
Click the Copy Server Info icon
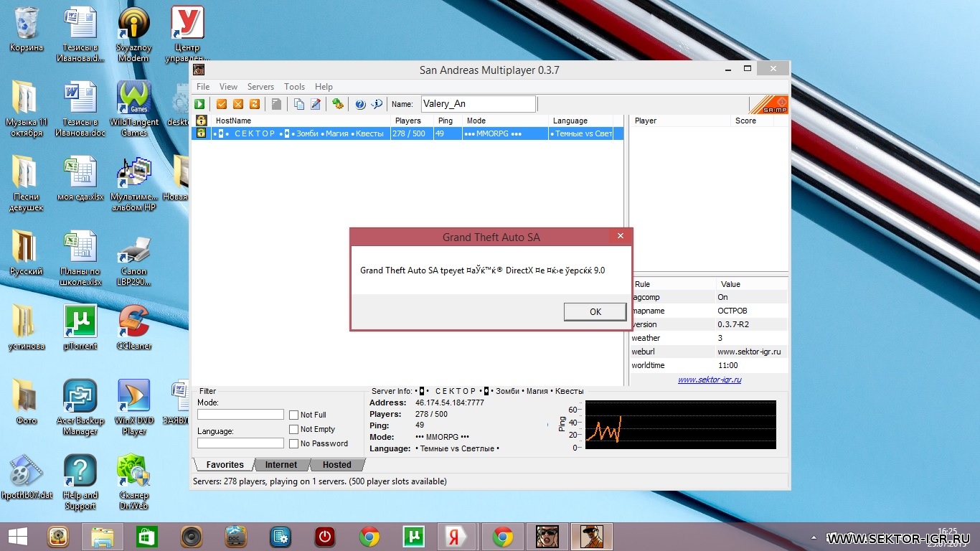299,104
